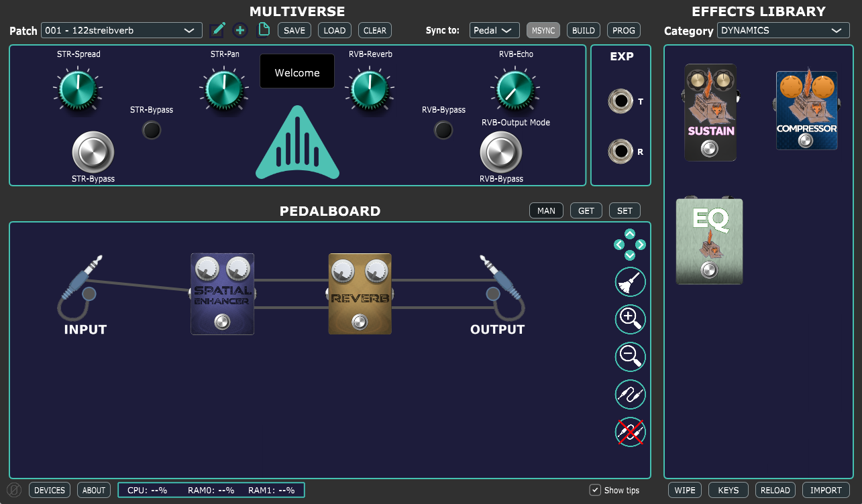Click the broom clean pedalboard icon

click(630, 282)
